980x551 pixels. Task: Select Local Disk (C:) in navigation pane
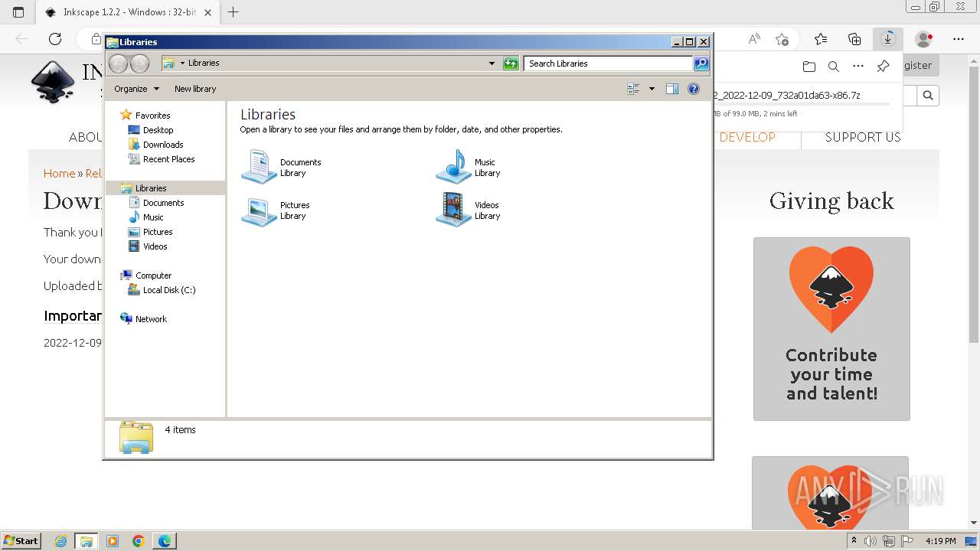(x=169, y=290)
